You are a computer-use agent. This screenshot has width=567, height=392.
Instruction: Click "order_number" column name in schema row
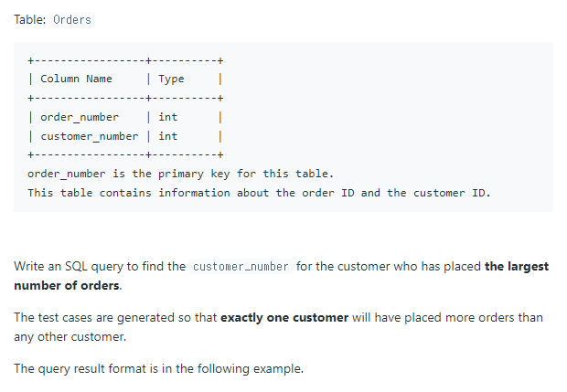(80, 117)
